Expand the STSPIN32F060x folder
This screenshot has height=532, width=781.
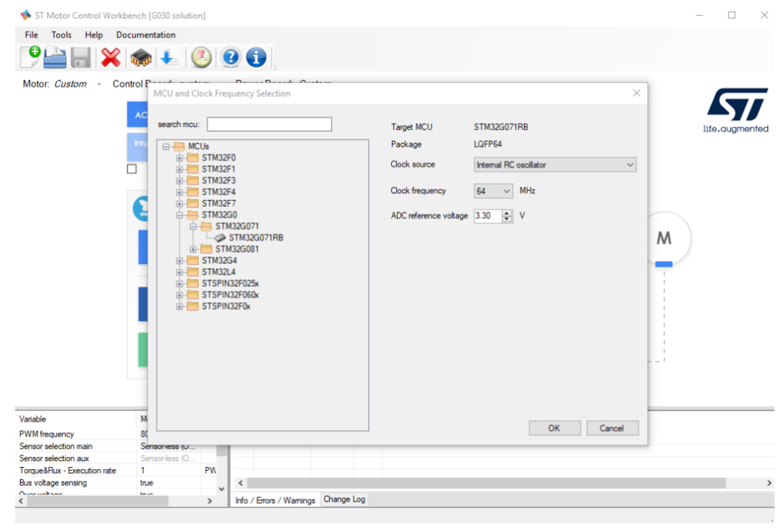point(179,295)
